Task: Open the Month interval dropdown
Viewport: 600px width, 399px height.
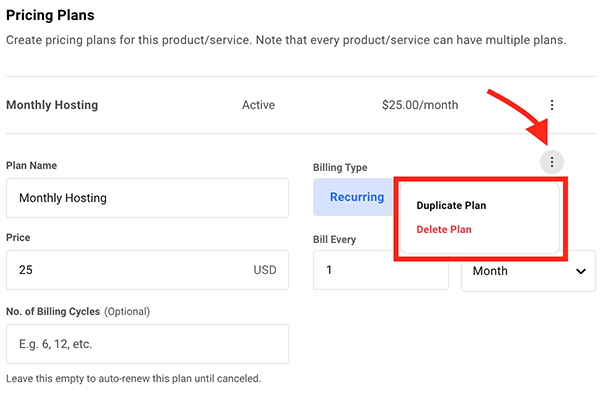Action: [x=528, y=271]
